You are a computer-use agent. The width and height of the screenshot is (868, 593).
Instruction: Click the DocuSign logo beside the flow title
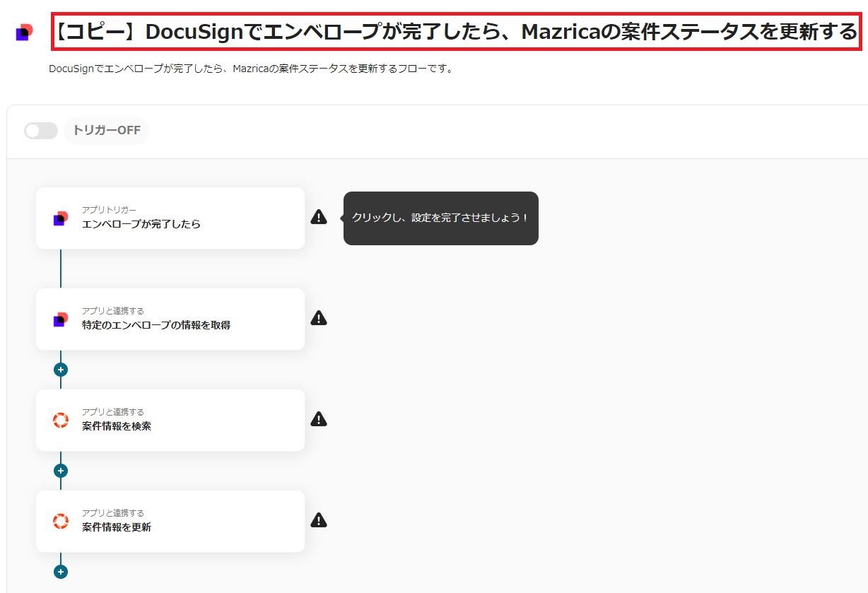point(25,33)
